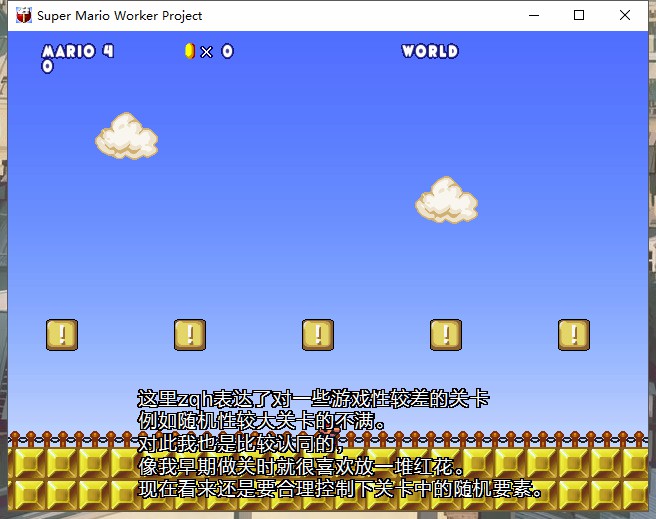This screenshot has width=656, height=519.
Task: Click the upper-left cloud
Action: (x=127, y=136)
